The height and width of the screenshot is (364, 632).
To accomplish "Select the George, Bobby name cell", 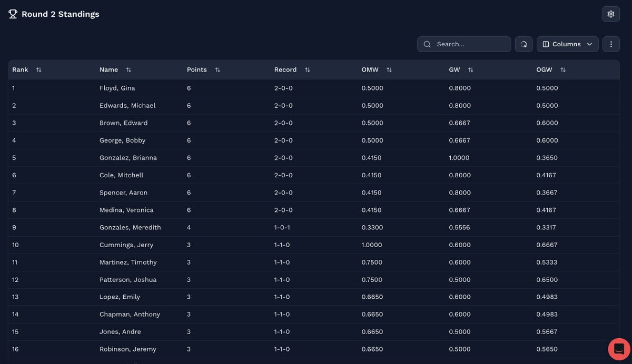I will point(123,140).
